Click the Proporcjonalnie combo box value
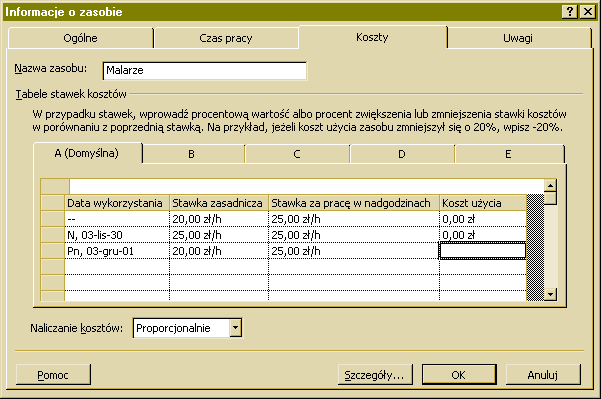The image size is (601, 399). pos(181,328)
